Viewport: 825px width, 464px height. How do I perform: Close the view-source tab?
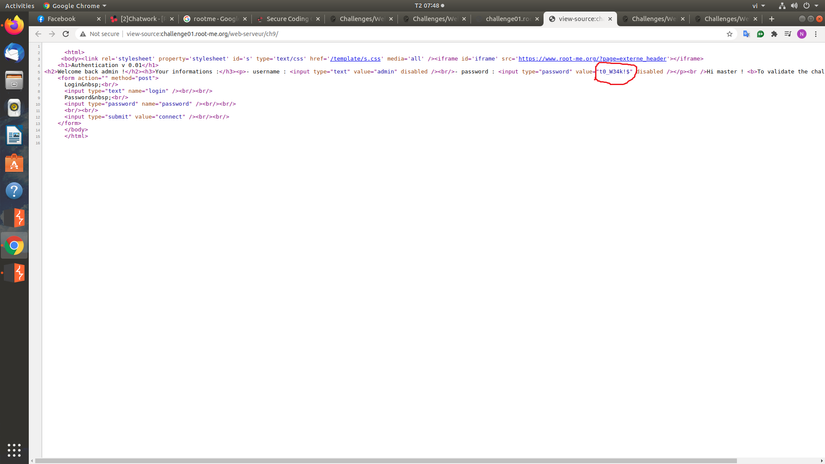610,19
